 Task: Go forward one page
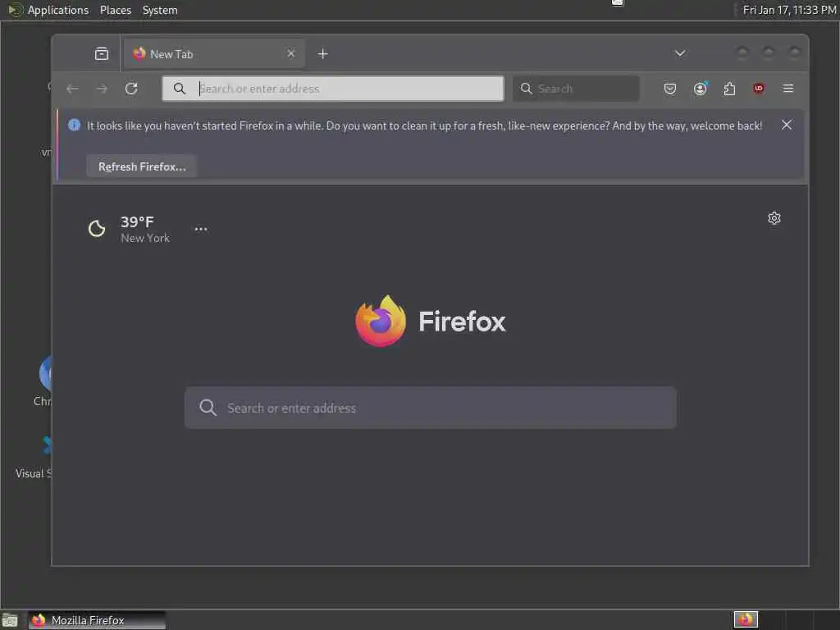point(102,89)
